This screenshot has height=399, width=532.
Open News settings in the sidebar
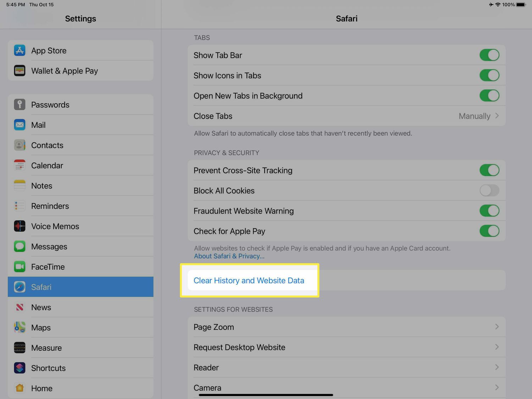tap(41, 307)
